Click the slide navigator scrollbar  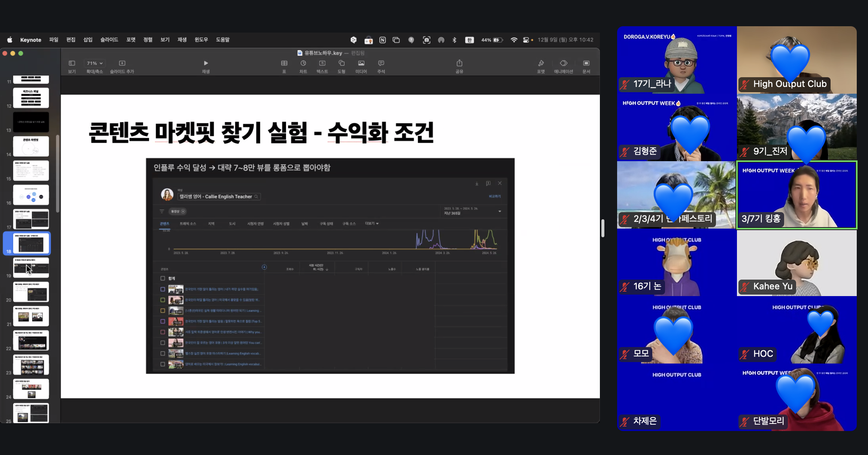tap(58, 174)
